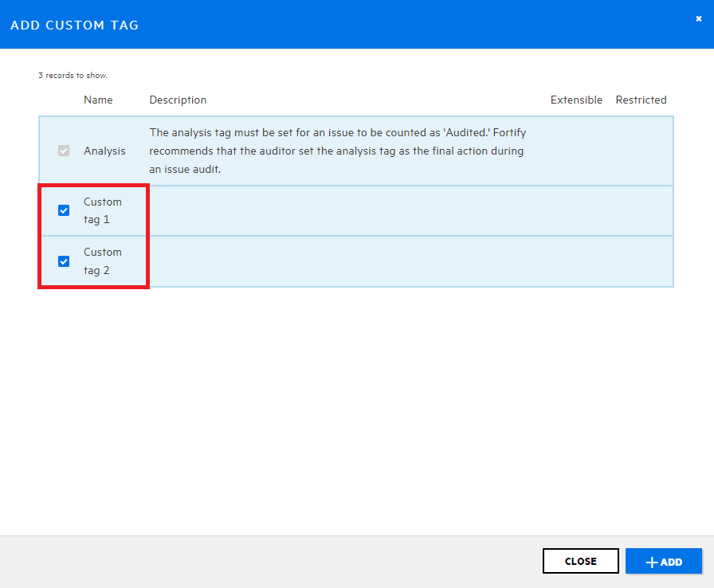Select the Custom tag 1 name
This screenshot has height=588, width=714.
coord(103,210)
